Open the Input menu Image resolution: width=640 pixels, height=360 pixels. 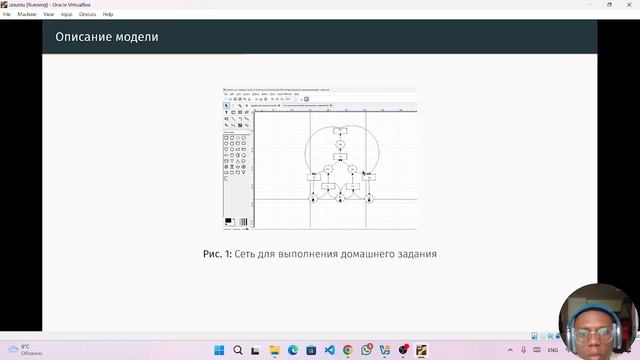67,14
